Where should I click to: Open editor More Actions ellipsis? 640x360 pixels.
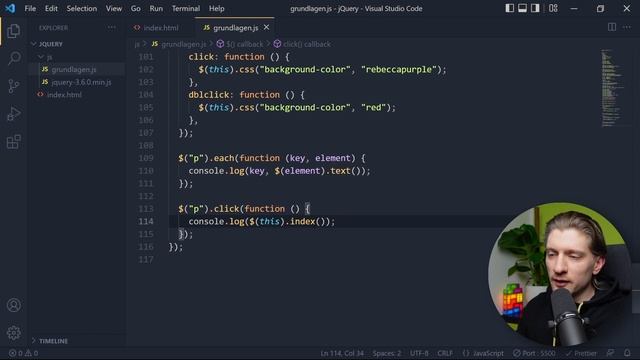click(x=627, y=27)
